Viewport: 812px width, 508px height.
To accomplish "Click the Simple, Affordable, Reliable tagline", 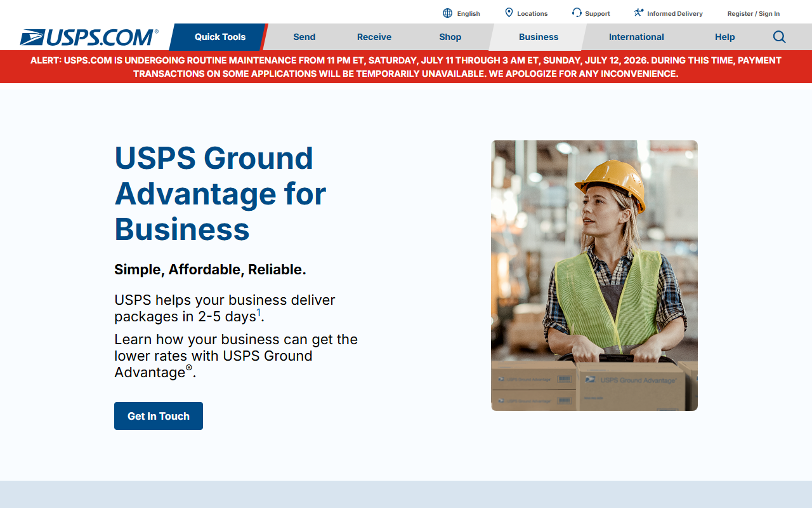I will [210, 269].
